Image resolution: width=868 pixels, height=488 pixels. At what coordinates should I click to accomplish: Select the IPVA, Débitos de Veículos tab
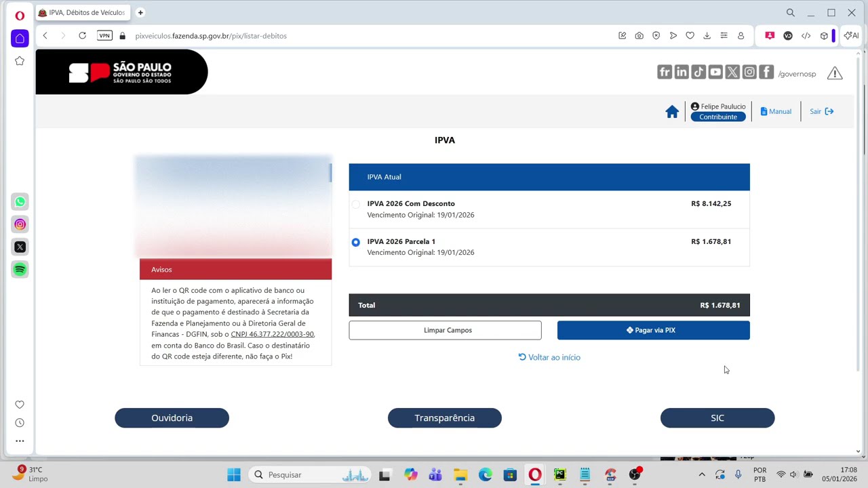[81, 12]
